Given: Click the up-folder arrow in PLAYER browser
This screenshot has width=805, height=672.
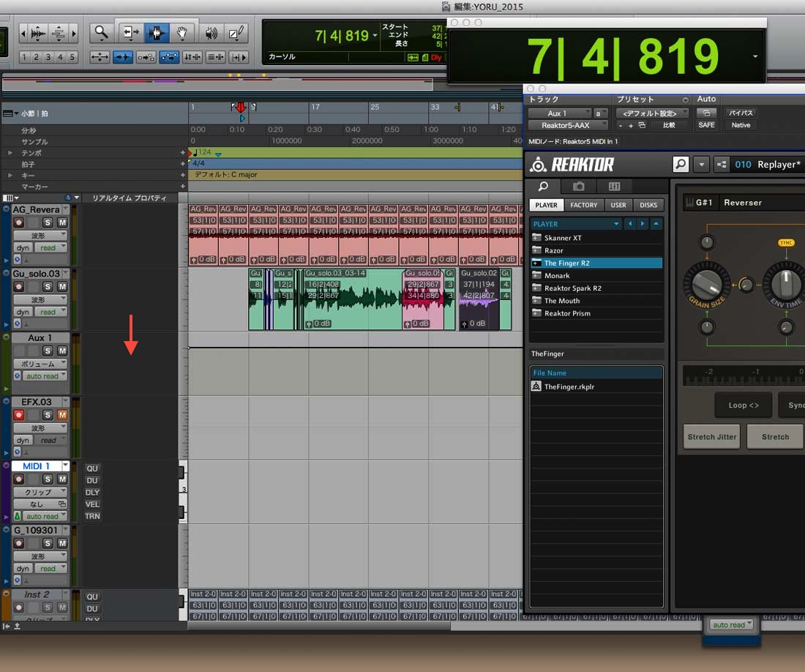Looking at the screenshot, I should click(656, 224).
